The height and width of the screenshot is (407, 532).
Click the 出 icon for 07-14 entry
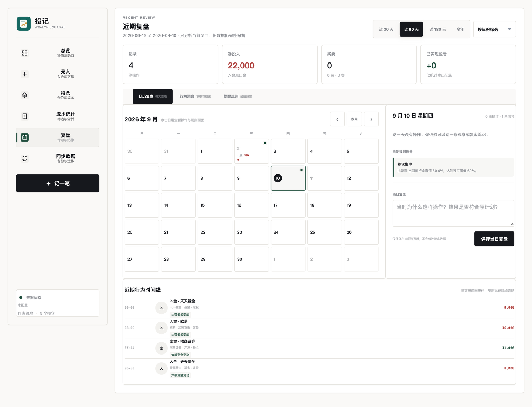161,348
